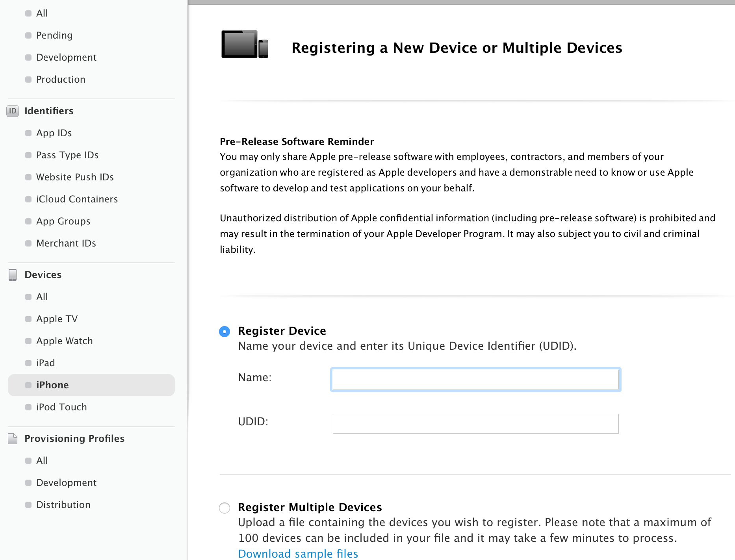735x560 pixels.
Task: Click the Devices section tablet icon
Action: (x=13, y=275)
